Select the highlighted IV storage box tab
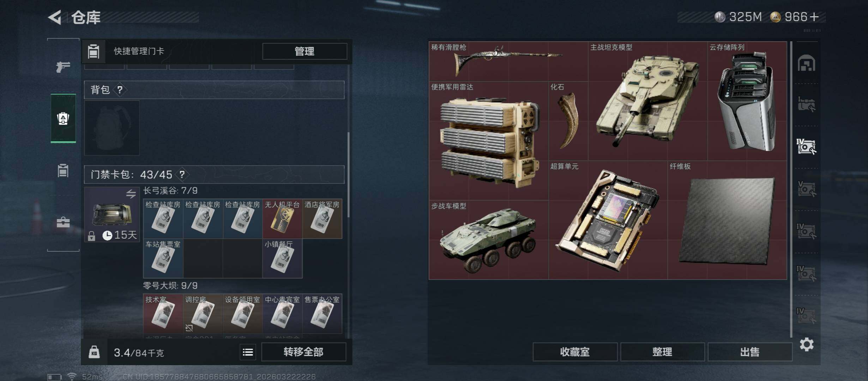 pos(806,147)
